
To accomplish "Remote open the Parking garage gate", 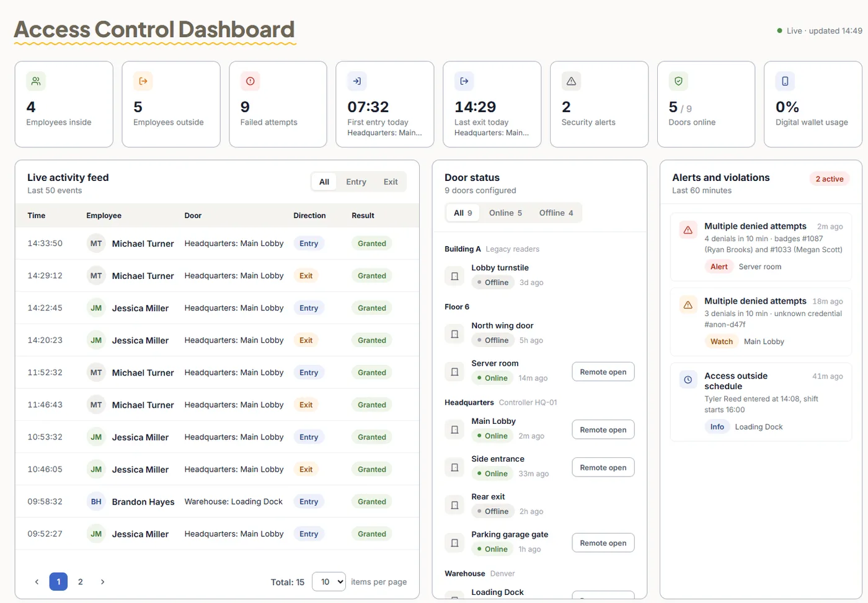I will point(603,543).
